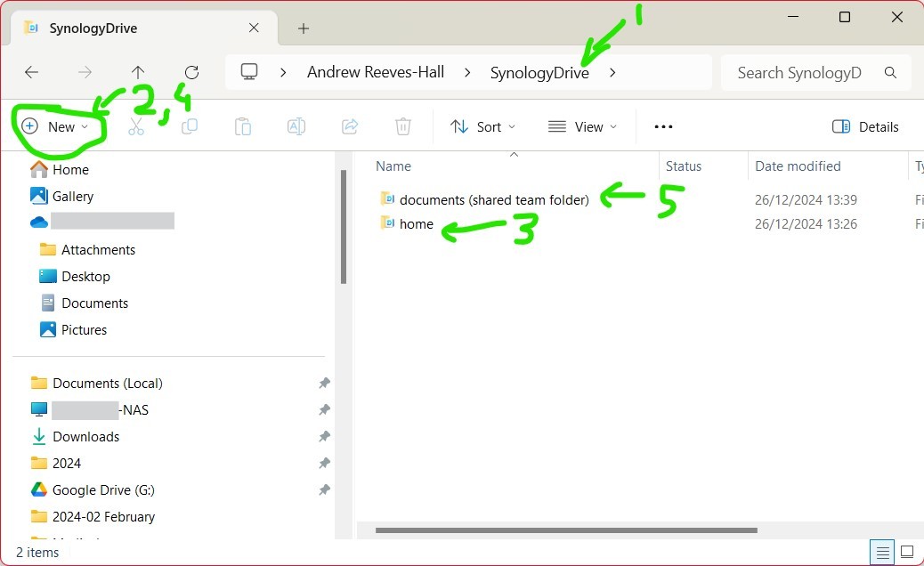This screenshot has height=566, width=924.
Task: Click the Search SynologyDrive input field
Action: click(x=798, y=73)
